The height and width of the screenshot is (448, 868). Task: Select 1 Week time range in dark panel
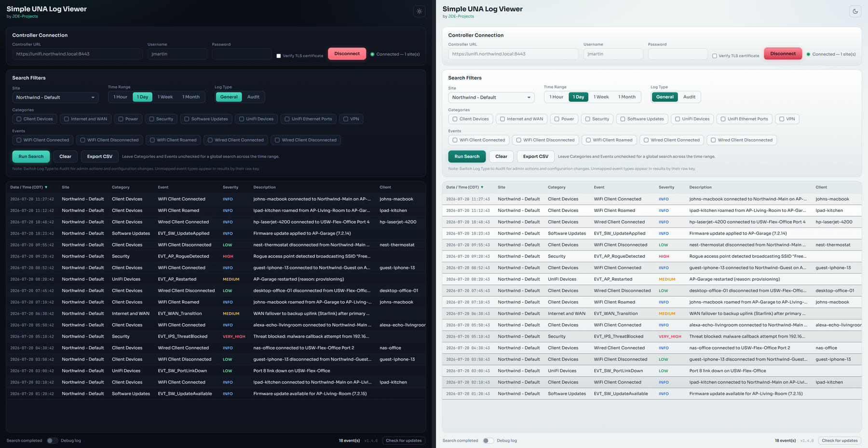(x=165, y=97)
